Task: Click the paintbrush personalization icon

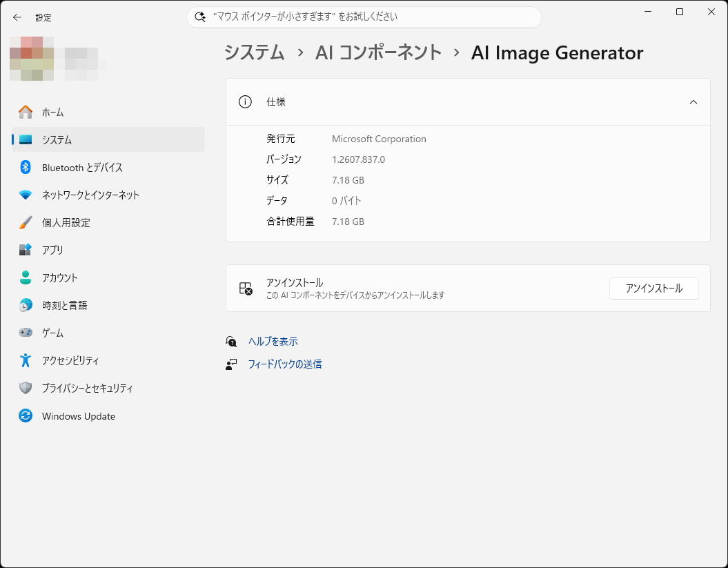Action: 26,222
